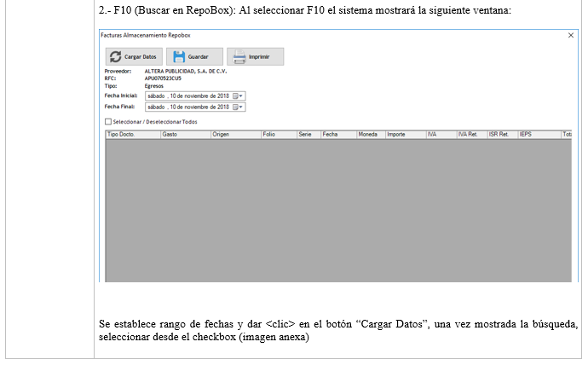Click the Facturas Almacenamiento Repobox window title
The width and height of the screenshot is (588, 365).
146,35
